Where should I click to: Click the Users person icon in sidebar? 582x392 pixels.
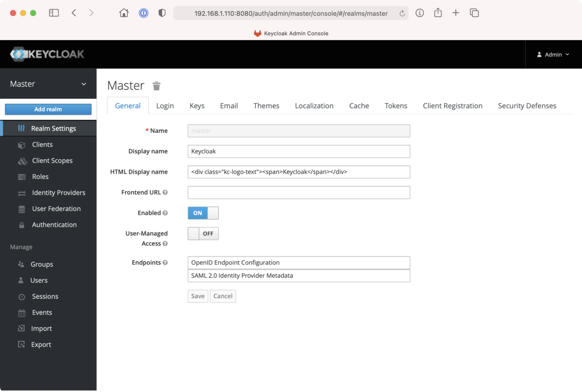click(x=21, y=280)
